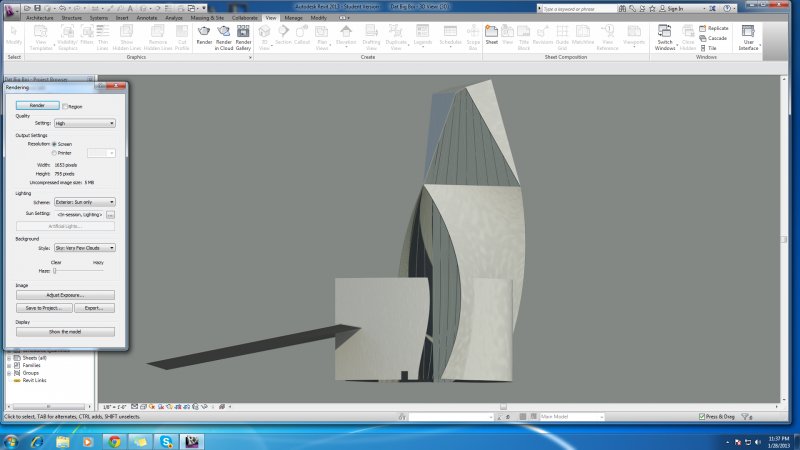Click the Render teapot icon in ribbon
This screenshot has height=450, width=800.
pyautogui.click(x=204, y=34)
